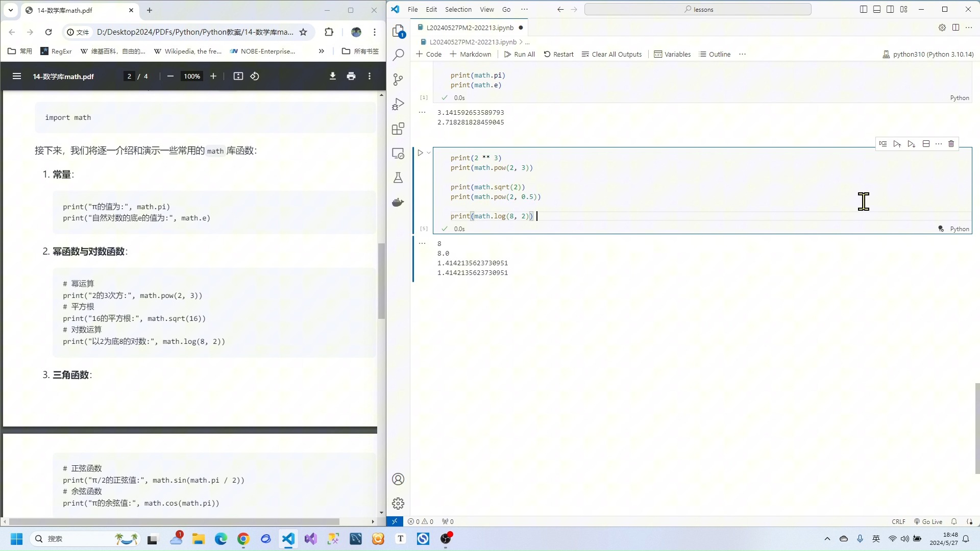Click Clear All Outputs button
This screenshot has width=980, height=551.
tap(611, 54)
